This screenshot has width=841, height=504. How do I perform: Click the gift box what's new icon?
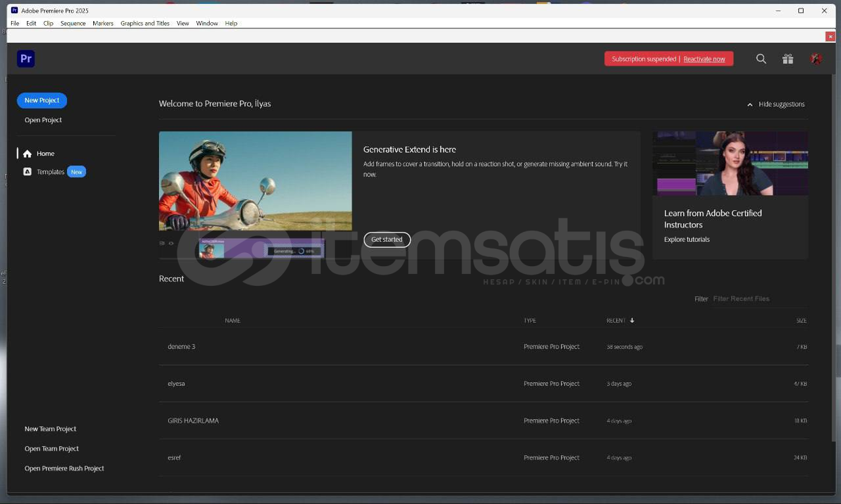click(x=788, y=59)
